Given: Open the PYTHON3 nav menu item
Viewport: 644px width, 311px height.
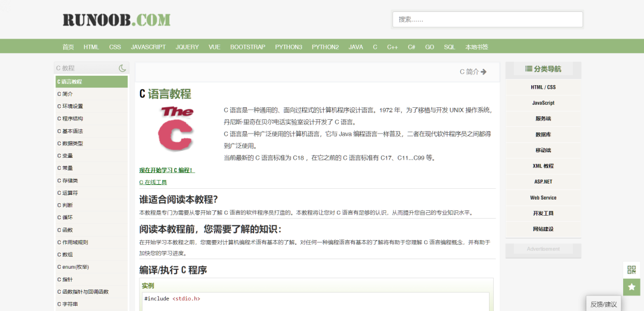Looking at the screenshot, I should [x=289, y=47].
